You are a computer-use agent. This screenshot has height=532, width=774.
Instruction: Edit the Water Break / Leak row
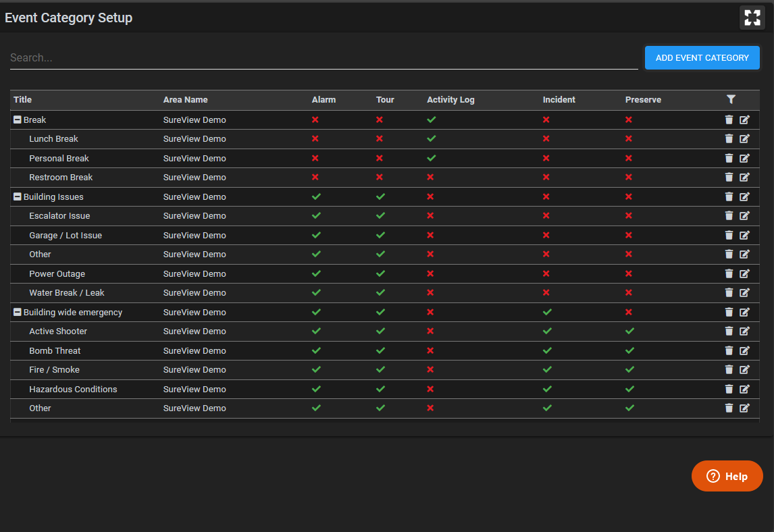(x=744, y=292)
